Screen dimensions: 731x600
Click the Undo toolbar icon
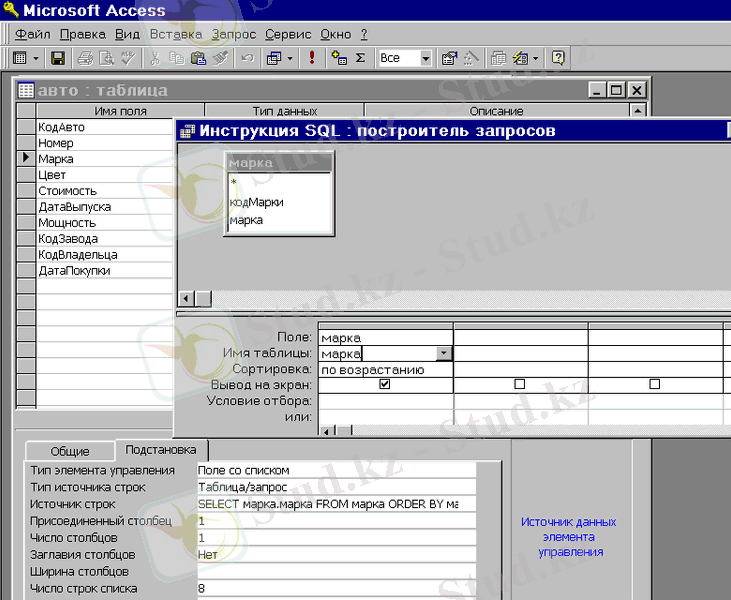[x=247, y=58]
